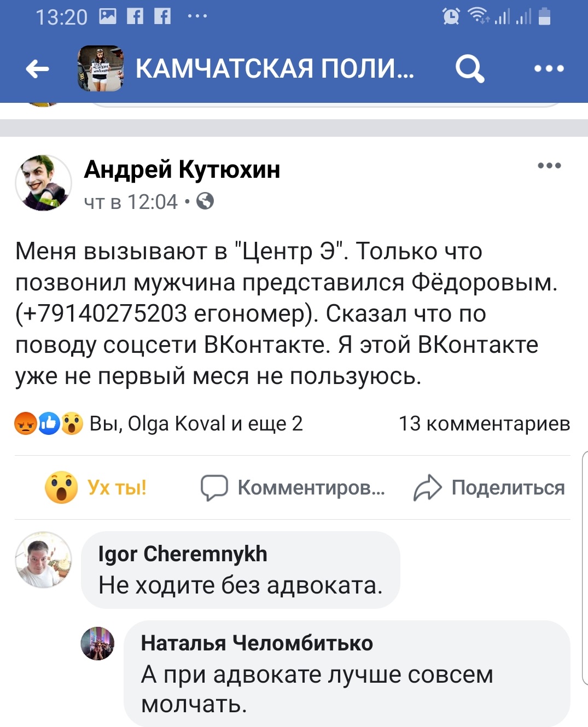
Task: Open Андрей Кутюхин's profile picture
Action: (x=44, y=183)
